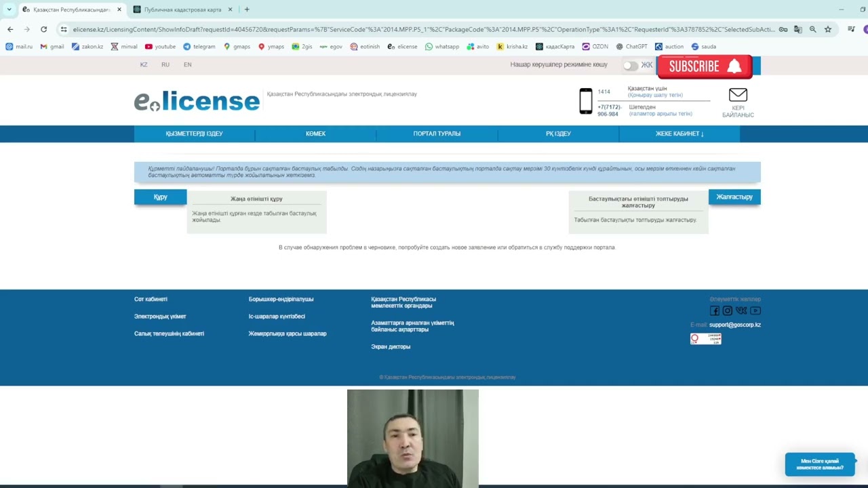Switch language to RU
This screenshot has width=868, height=488.
(165, 64)
